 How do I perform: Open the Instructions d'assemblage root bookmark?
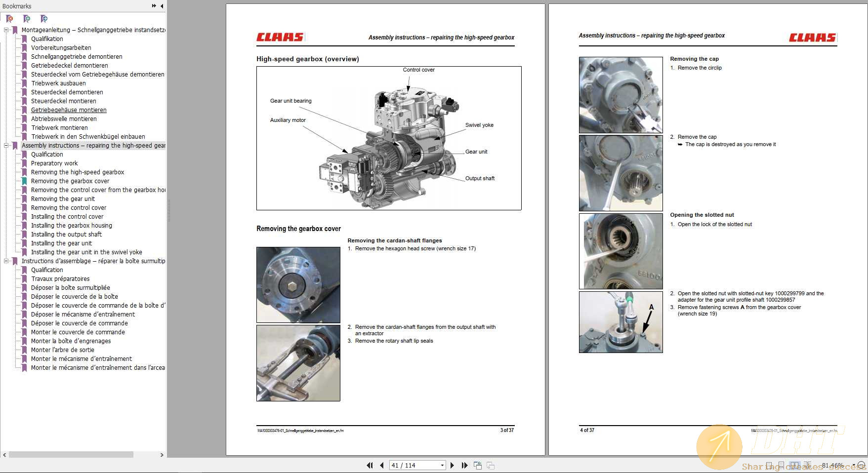(x=93, y=261)
